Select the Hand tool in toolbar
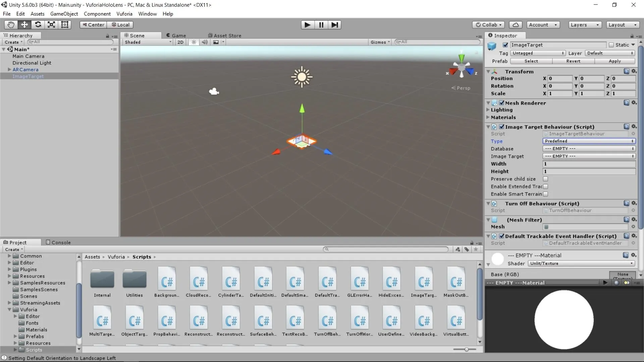This screenshot has width=644, height=362. coord(11,25)
